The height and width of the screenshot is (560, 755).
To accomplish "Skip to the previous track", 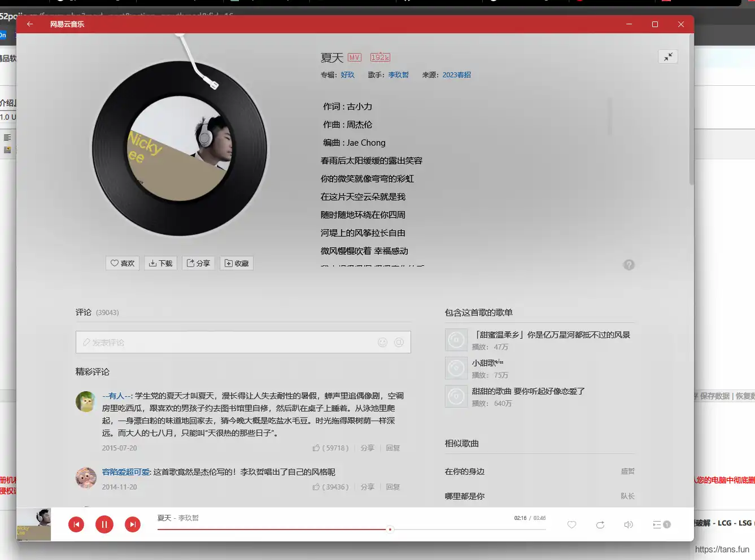I will 76,524.
